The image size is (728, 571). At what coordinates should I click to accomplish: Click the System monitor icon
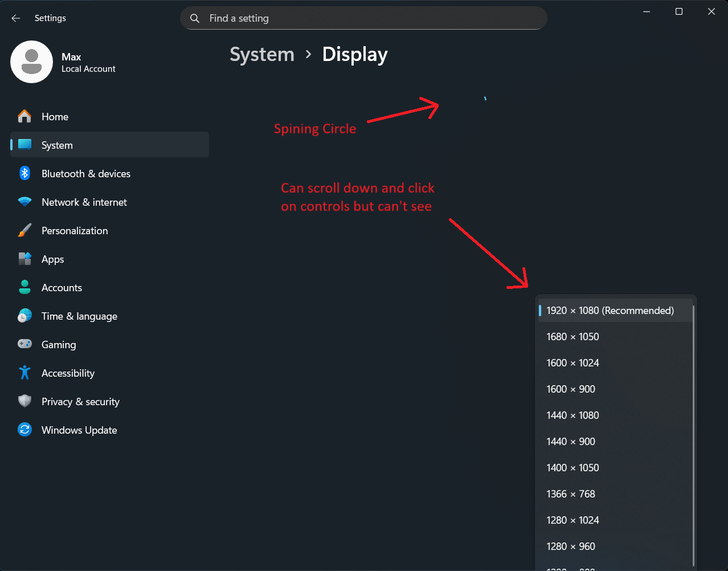pos(24,145)
